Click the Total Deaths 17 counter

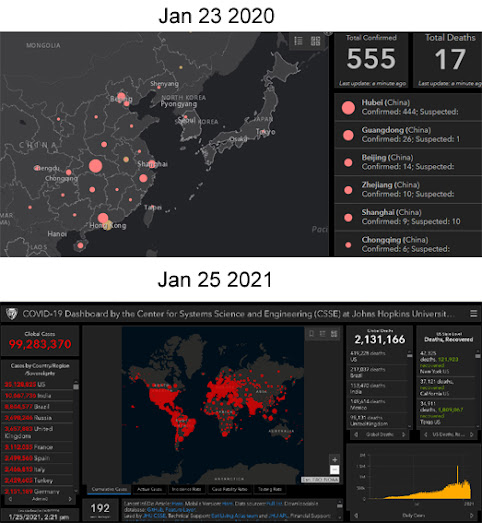(x=449, y=60)
